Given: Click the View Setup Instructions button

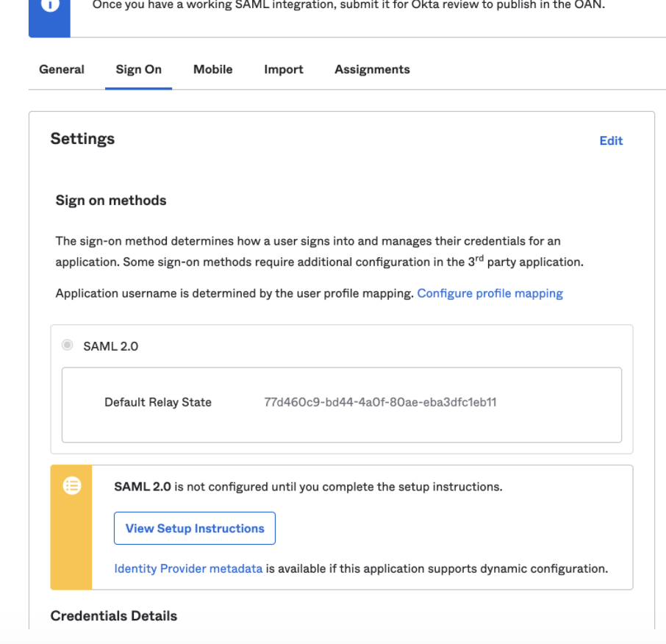Looking at the screenshot, I should tap(195, 528).
